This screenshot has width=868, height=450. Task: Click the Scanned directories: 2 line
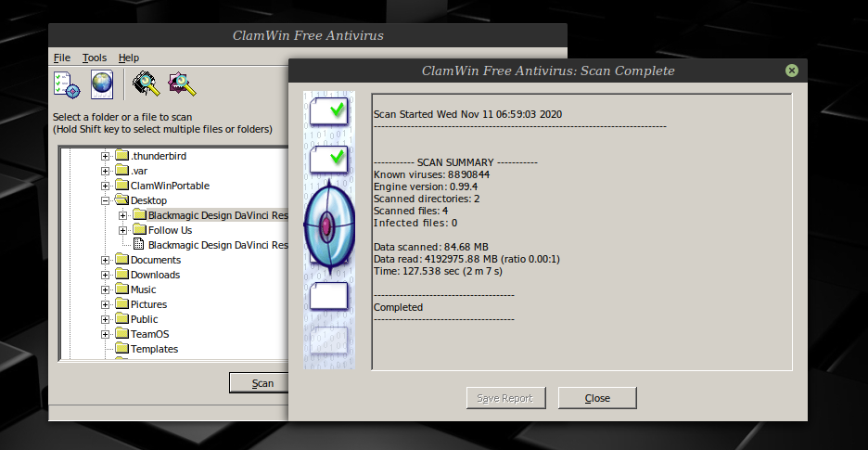pyautogui.click(x=427, y=199)
